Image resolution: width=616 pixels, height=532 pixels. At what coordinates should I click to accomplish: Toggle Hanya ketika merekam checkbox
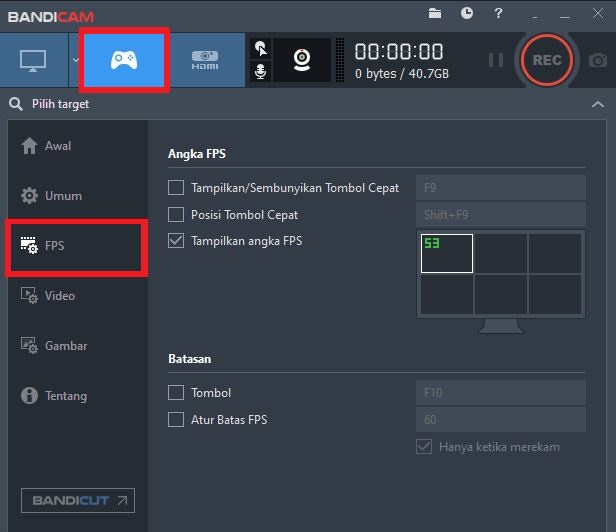click(x=424, y=447)
